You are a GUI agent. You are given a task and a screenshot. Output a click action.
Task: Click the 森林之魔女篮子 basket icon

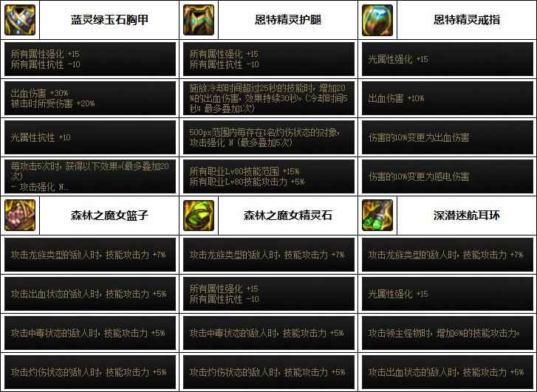20,216
